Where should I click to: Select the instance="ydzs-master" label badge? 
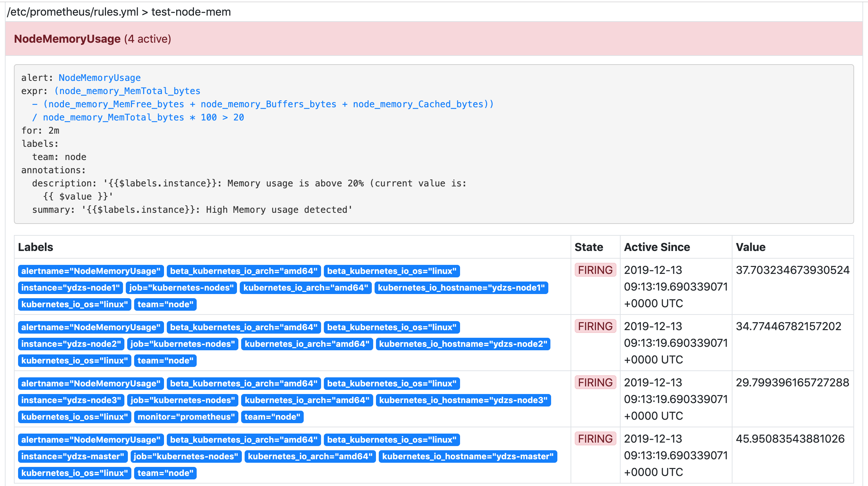coord(73,456)
